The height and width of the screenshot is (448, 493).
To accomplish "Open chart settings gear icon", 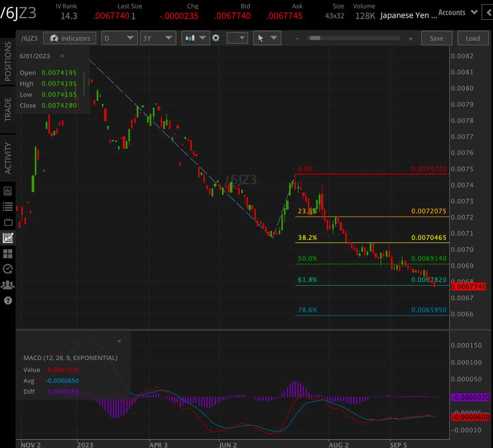I will [x=216, y=38].
